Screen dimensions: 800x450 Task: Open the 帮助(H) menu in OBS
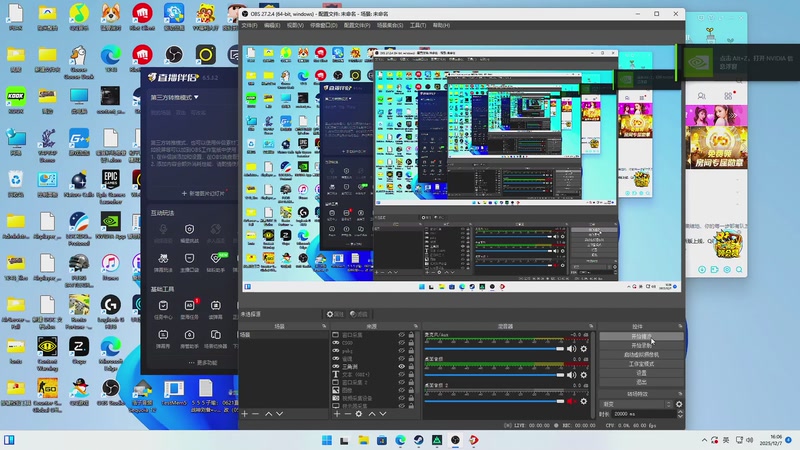[441, 25]
